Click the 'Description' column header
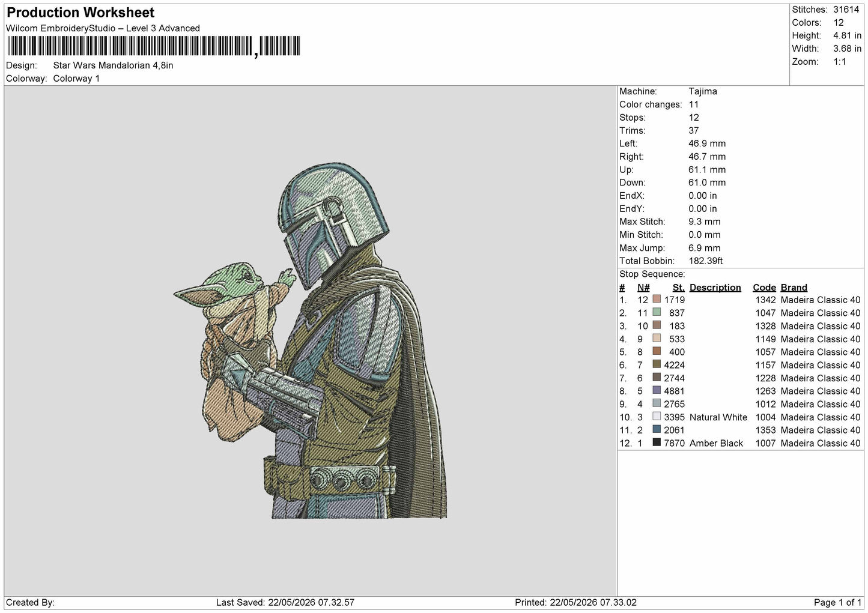The width and height of the screenshot is (868, 613). tap(715, 288)
